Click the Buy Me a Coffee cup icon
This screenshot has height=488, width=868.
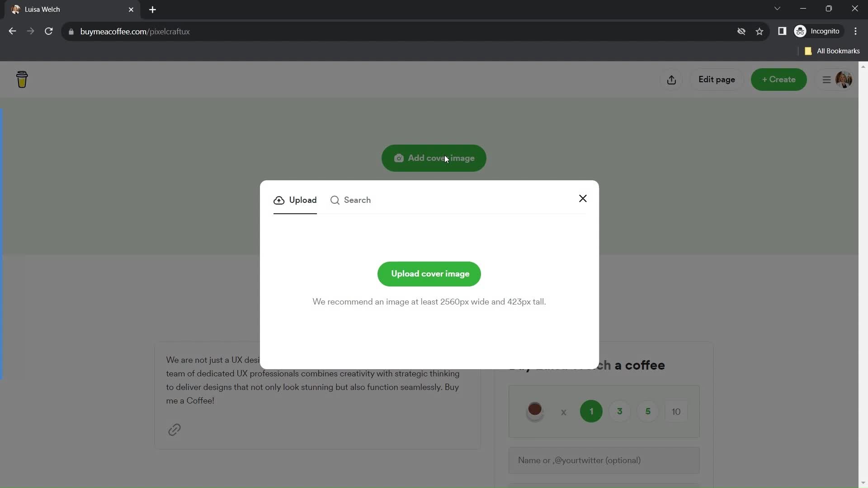click(21, 79)
